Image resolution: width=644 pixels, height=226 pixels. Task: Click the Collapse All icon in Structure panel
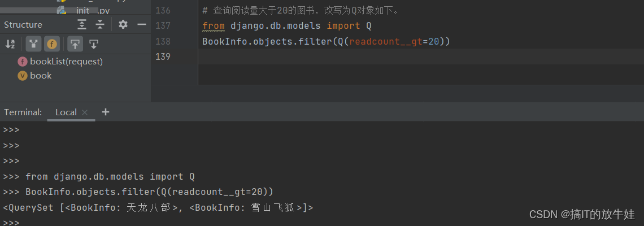click(x=100, y=25)
